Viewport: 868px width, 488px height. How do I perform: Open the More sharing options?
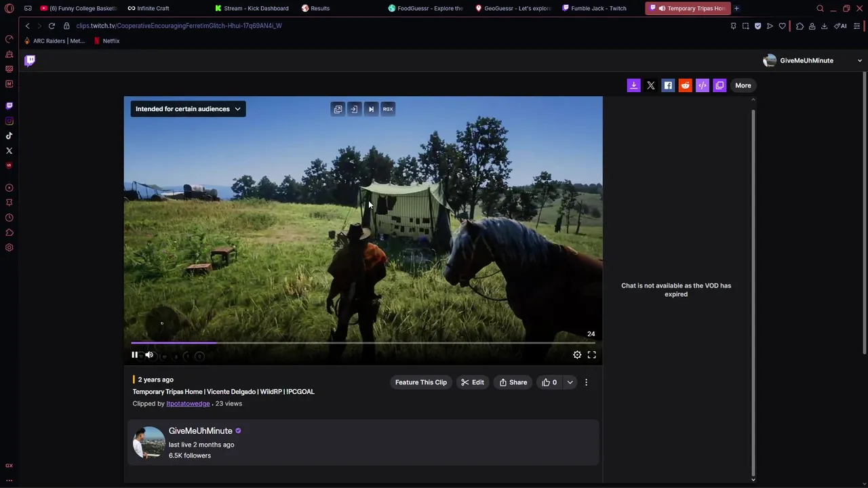click(x=743, y=85)
